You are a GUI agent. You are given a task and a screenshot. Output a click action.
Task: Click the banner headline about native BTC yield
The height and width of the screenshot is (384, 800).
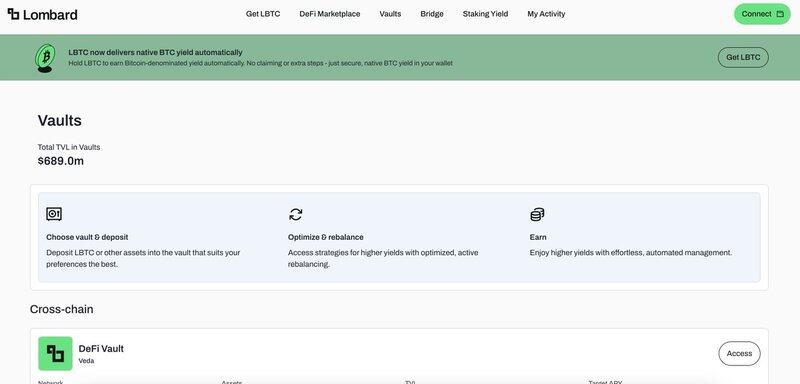[x=155, y=52]
